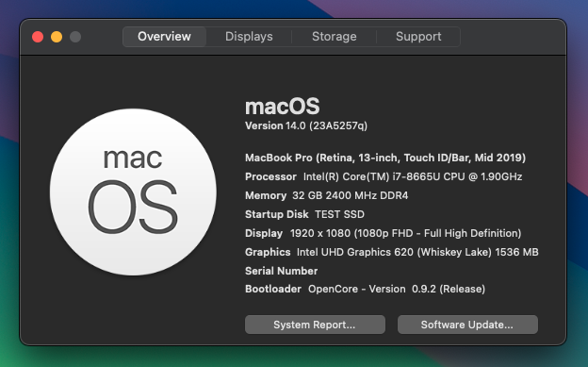Click the Startup Disk value "TEST SSD"
This screenshot has width=588, height=367.
pyautogui.click(x=339, y=214)
